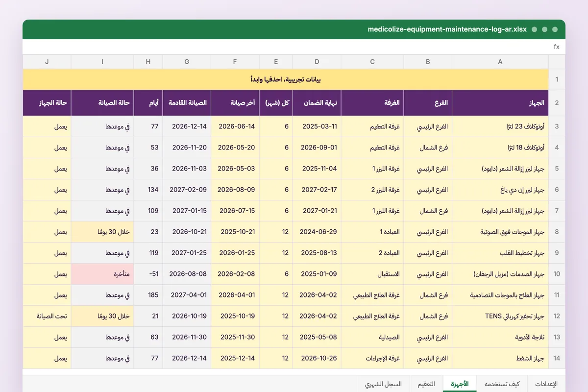Click the الجهاز header cell
The width and height of the screenshot is (588, 392).
pyautogui.click(x=500, y=103)
